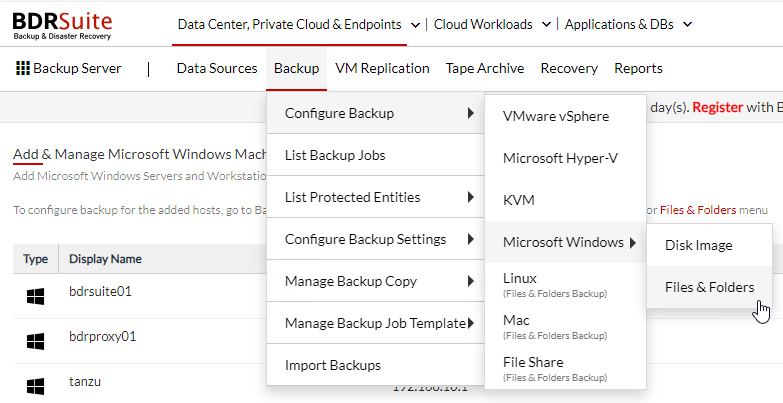Choose KVM from the submenu
The height and width of the screenshot is (403, 783).
565,200
